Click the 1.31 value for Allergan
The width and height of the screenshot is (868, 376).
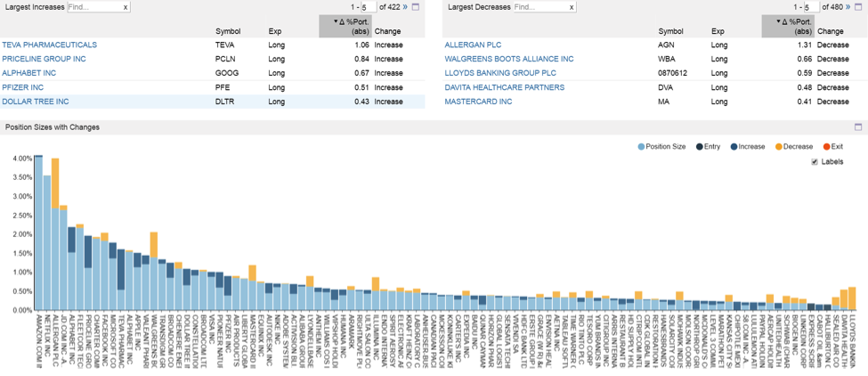pos(804,45)
